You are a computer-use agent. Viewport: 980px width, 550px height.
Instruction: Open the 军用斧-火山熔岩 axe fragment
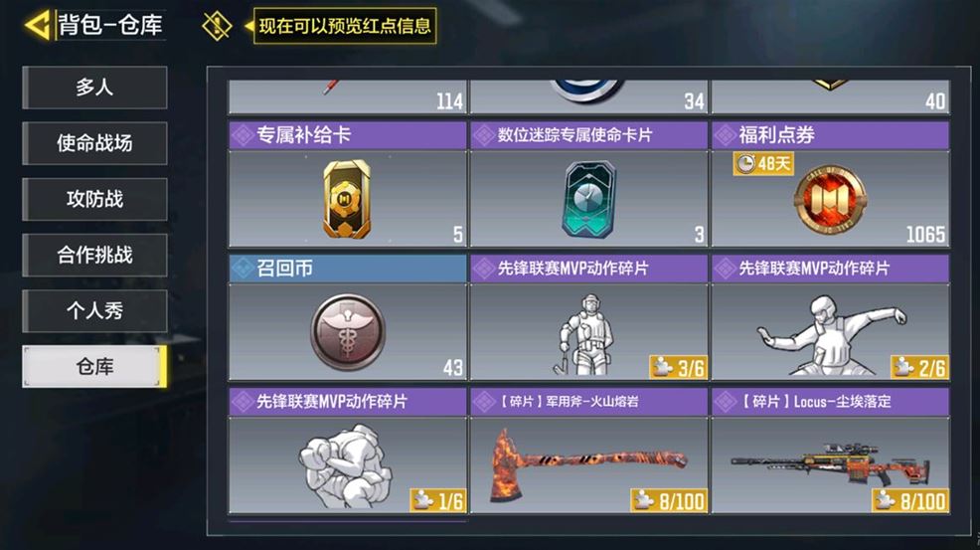click(588, 451)
